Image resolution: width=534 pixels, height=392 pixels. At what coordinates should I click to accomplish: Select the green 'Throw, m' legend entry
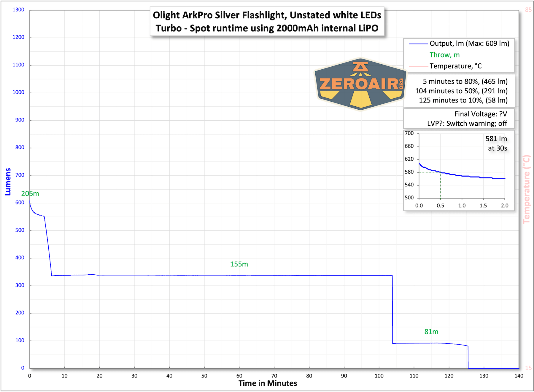click(444, 55)
